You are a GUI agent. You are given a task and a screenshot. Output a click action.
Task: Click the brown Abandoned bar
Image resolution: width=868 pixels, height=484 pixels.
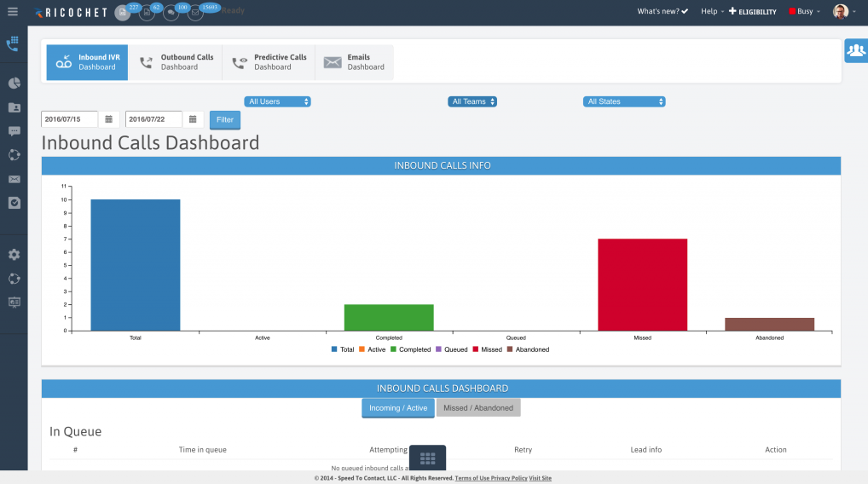click(x=769, y=324)
